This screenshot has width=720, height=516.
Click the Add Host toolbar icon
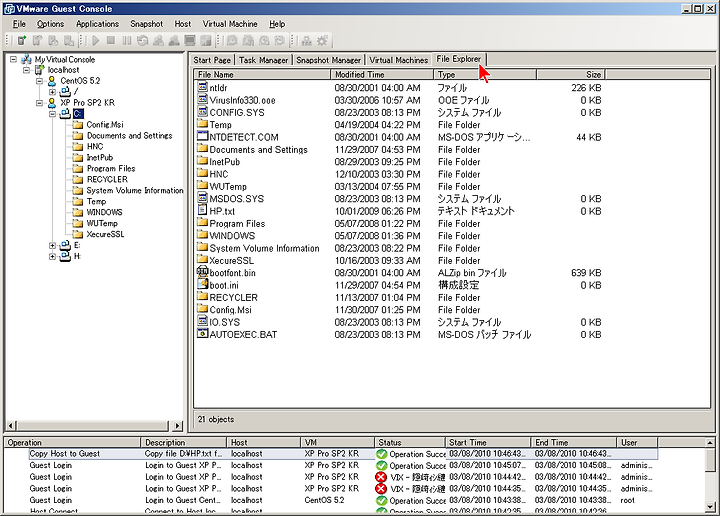(22, 40)
